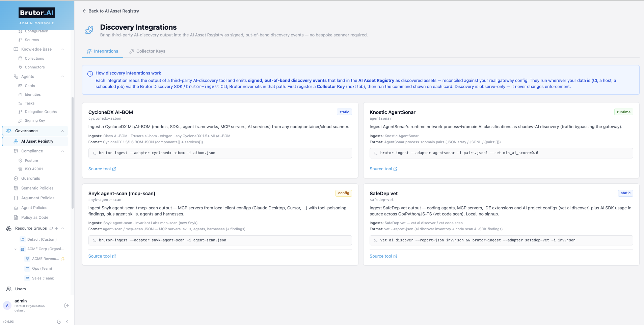The image size is (644, 325).
Task: Click the v0.9.93 version label
Action: point(8,322)
